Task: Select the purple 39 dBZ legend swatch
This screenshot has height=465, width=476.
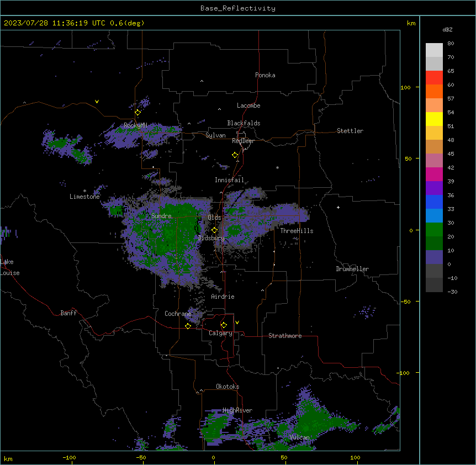Action: point(434,188)
